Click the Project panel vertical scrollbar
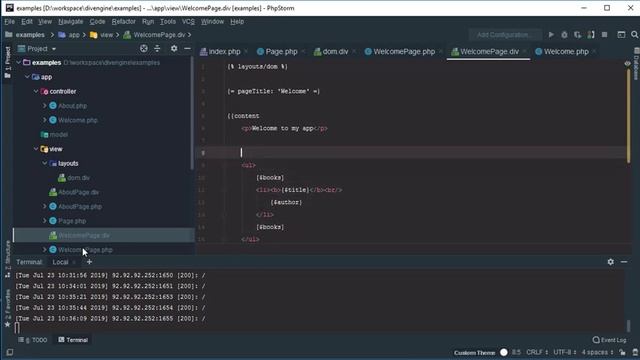Viewport: 640px width, 360px height. pyautogui.click(x=192, y=113)
